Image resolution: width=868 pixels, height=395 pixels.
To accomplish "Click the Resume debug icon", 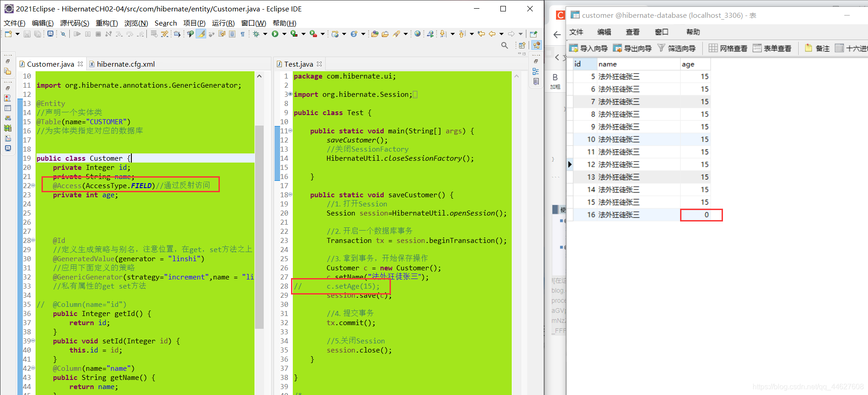I will [x=77, y=34].
